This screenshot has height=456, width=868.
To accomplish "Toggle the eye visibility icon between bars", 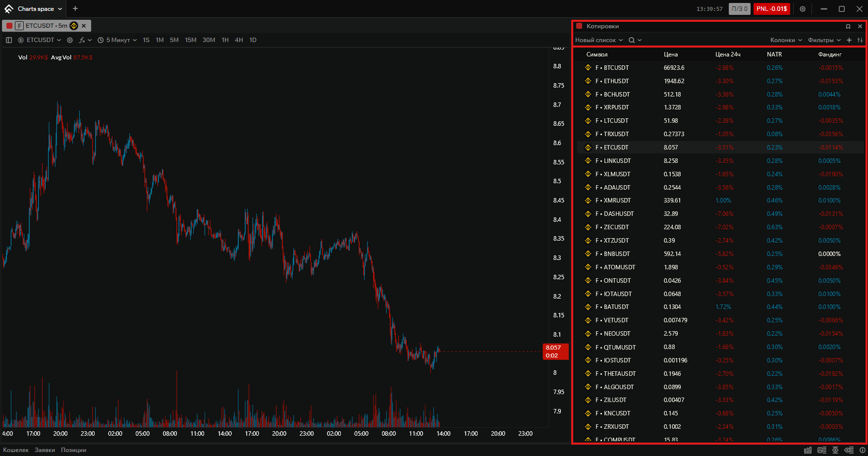I will [835, 450].
